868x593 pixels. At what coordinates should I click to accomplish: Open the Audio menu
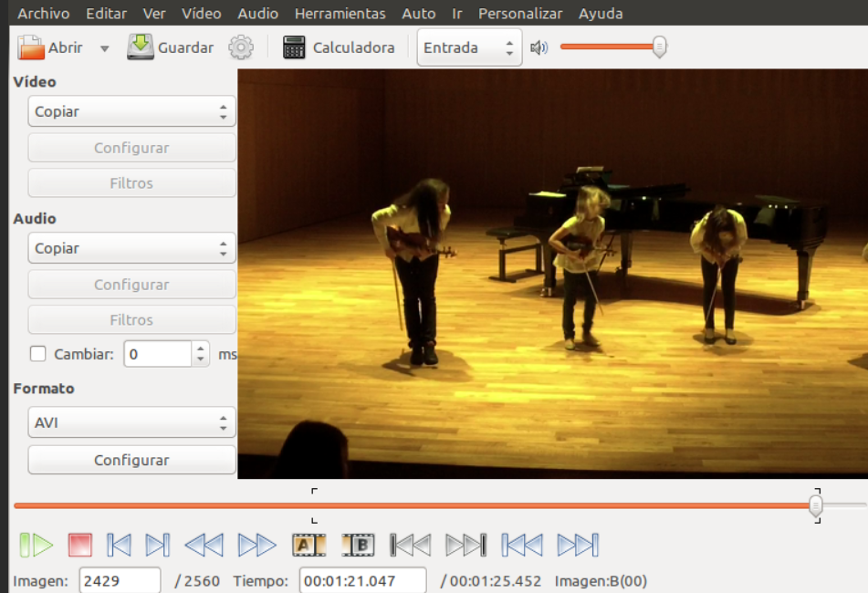[258, 14]
